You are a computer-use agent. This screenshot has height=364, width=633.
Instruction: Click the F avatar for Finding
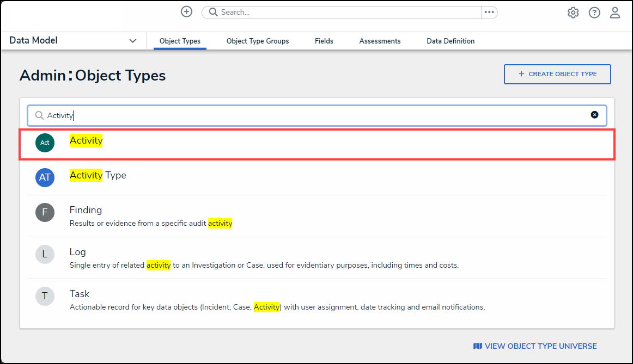click(45, 212)
